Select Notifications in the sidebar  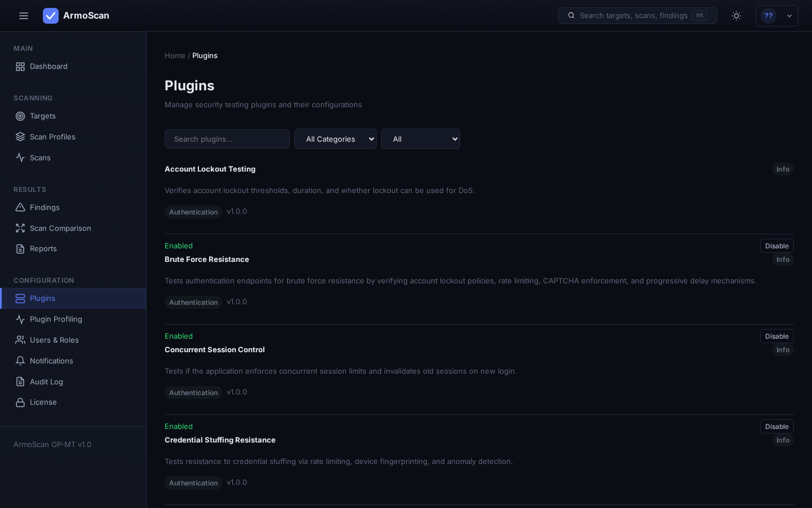point(73,361)
